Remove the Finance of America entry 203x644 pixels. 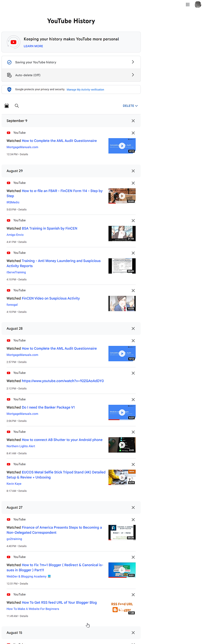(133, 519)
